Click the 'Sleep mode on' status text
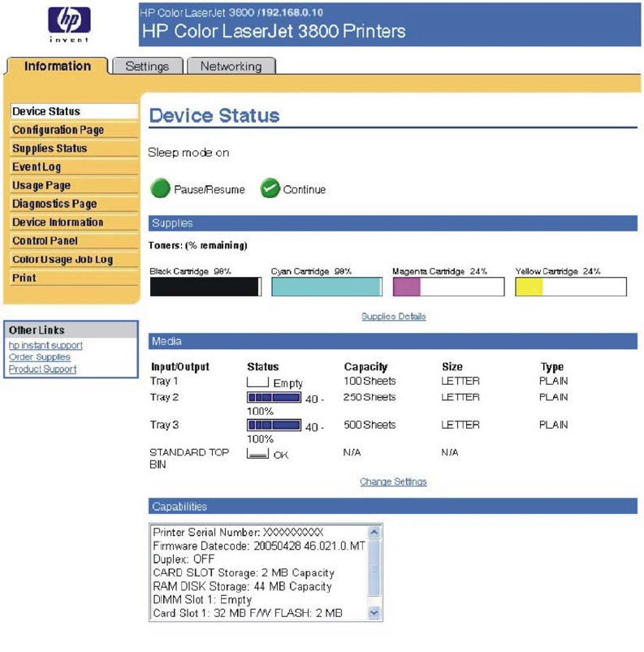Viewport: 644px width, 652px height. pos(188,153)
